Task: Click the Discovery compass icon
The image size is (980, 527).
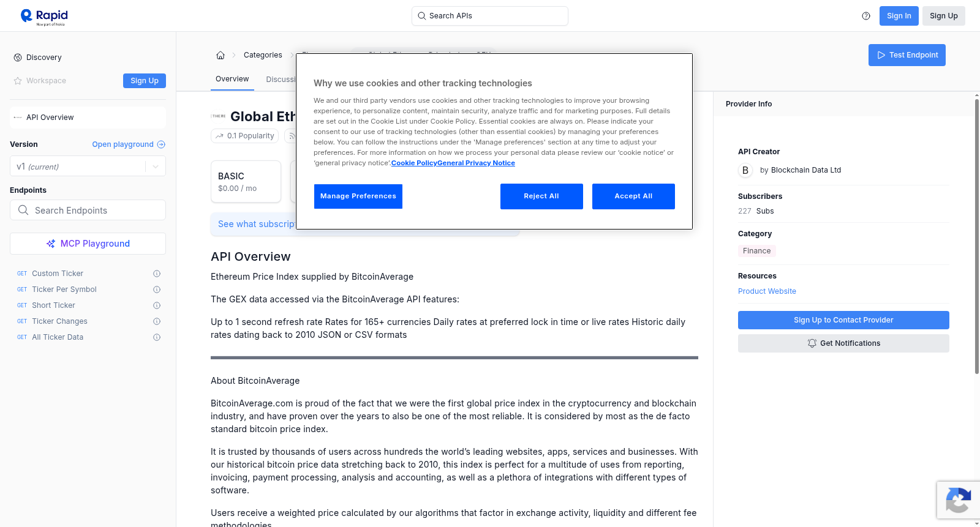Action: pos(18,58)
